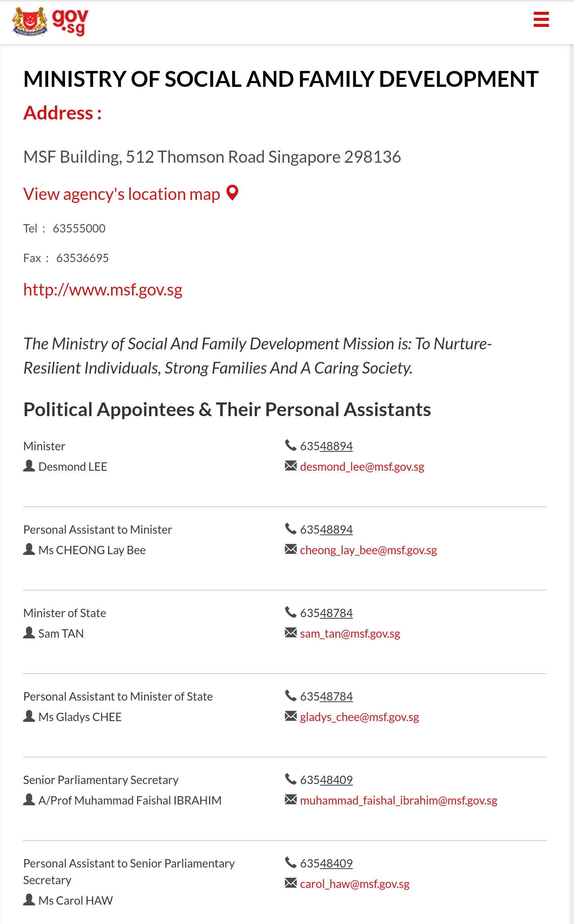Email muhammad_faishal_ibrahim@msf.gov.sg

399,800
